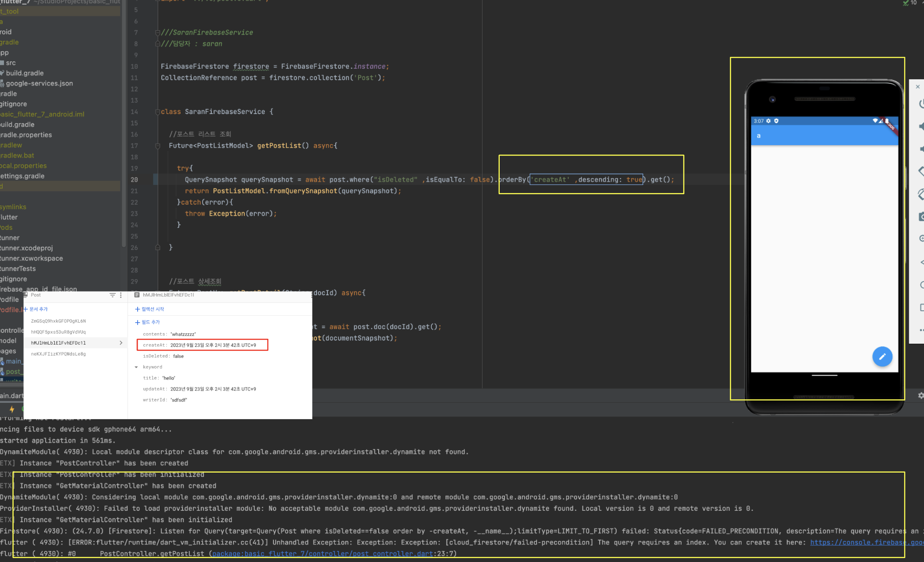
Task: Click the '문서 추가' add document button
Action: click(36, 309)
